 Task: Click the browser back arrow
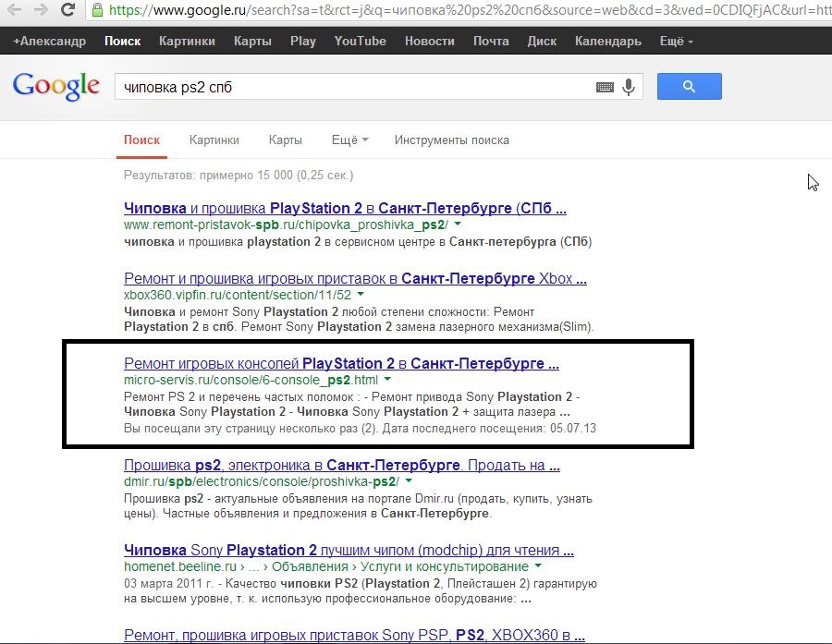click(x=14, y=9)
